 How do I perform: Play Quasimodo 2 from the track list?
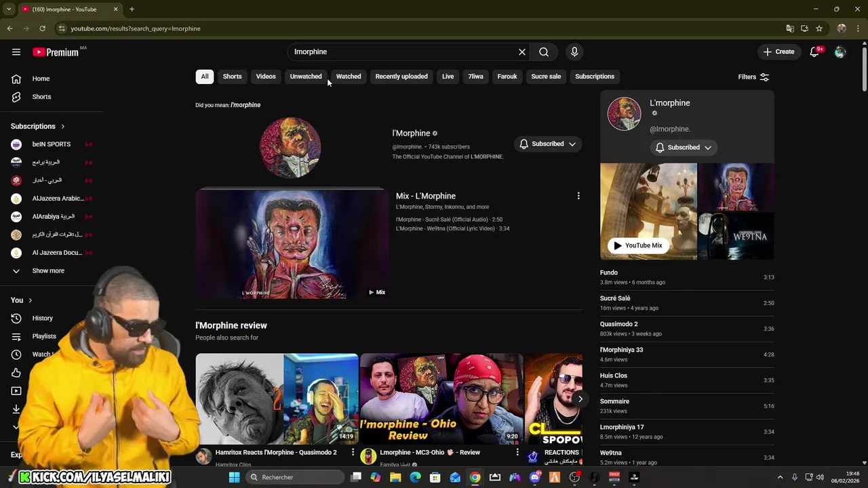[687, 329]
